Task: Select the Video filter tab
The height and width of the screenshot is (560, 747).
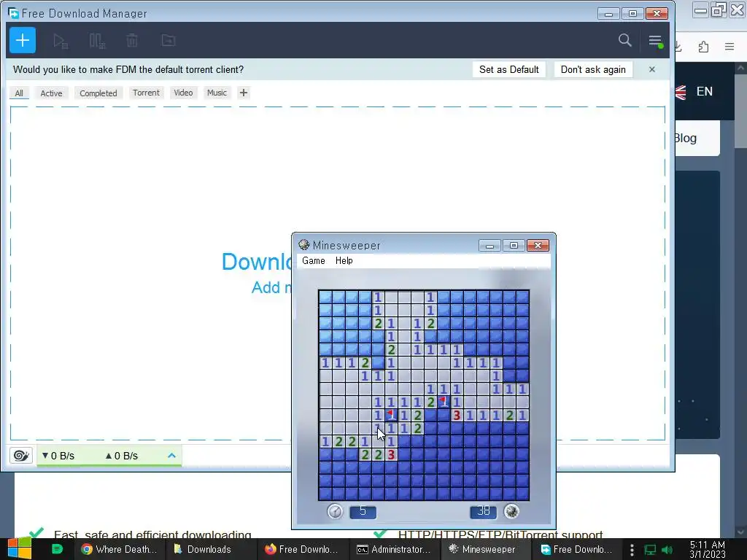Action: [183, 93]
